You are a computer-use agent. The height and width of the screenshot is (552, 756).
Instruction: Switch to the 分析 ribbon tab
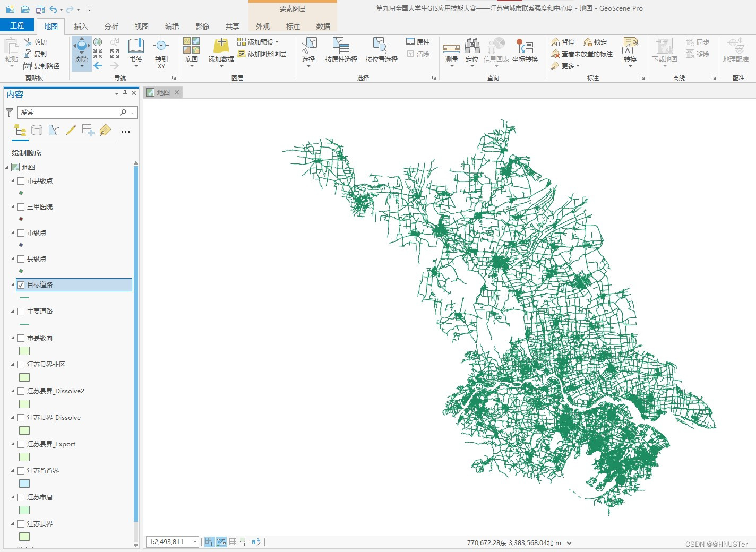pyautogui.click(x=111, y=27)
